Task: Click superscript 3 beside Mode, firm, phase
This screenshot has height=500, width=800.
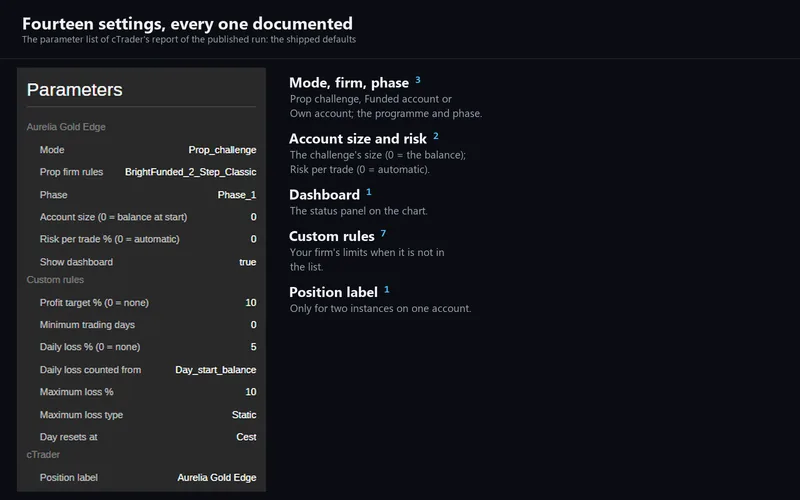Action: (418, 80)
